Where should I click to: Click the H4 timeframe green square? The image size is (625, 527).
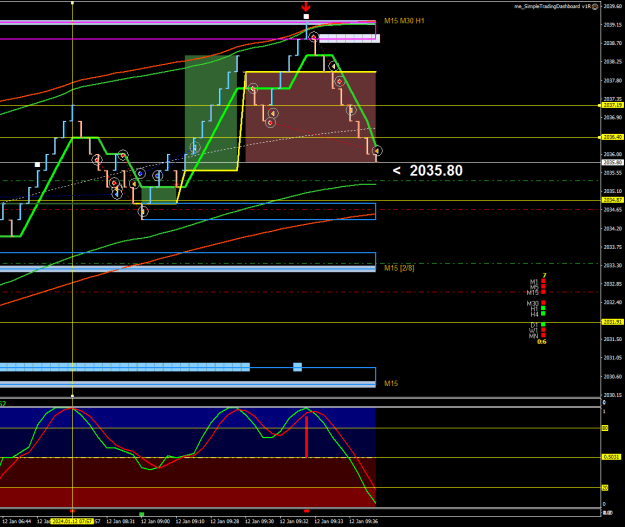[543, 314]
